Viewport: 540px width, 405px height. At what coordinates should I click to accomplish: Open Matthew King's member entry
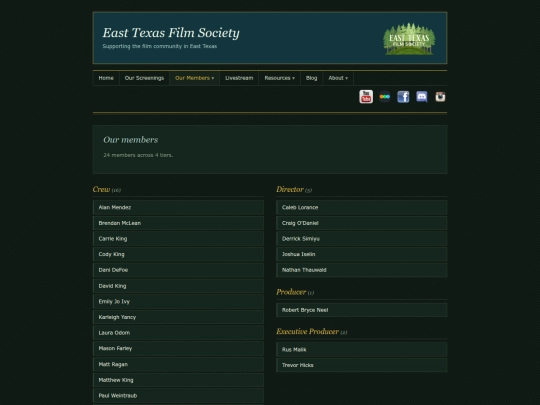click(178, 380)
